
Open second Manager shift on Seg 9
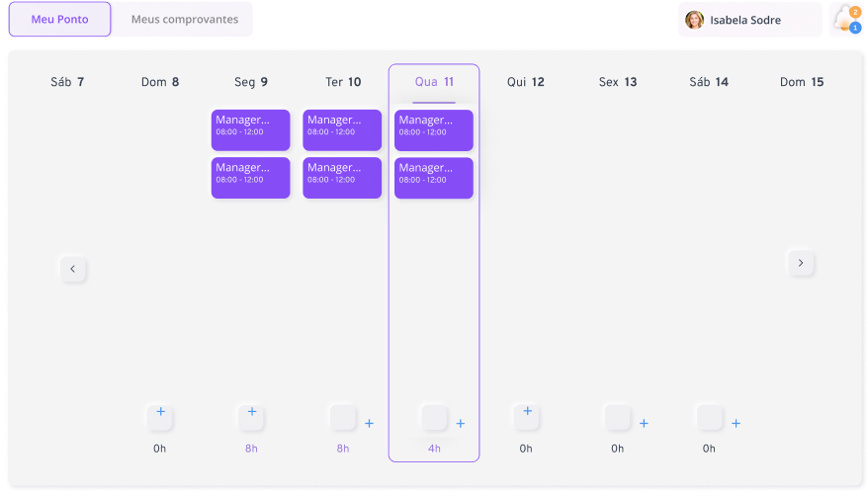click(251, 178)
